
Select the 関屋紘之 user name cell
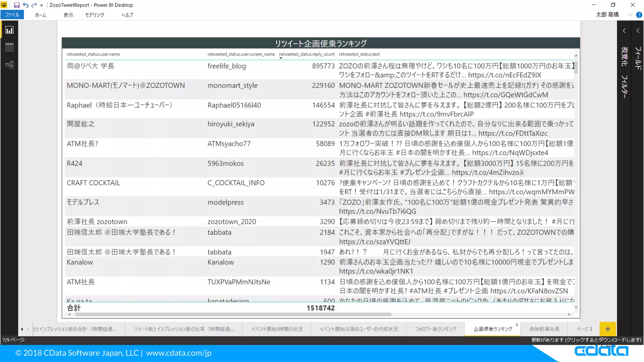[81, 124]
